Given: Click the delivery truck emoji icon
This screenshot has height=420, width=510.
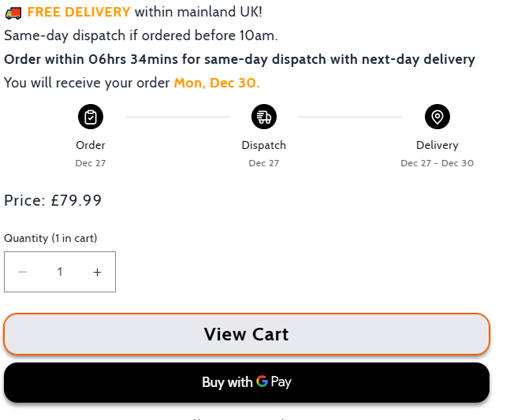Looking at the screenshot, I should (x=13, y=13).
